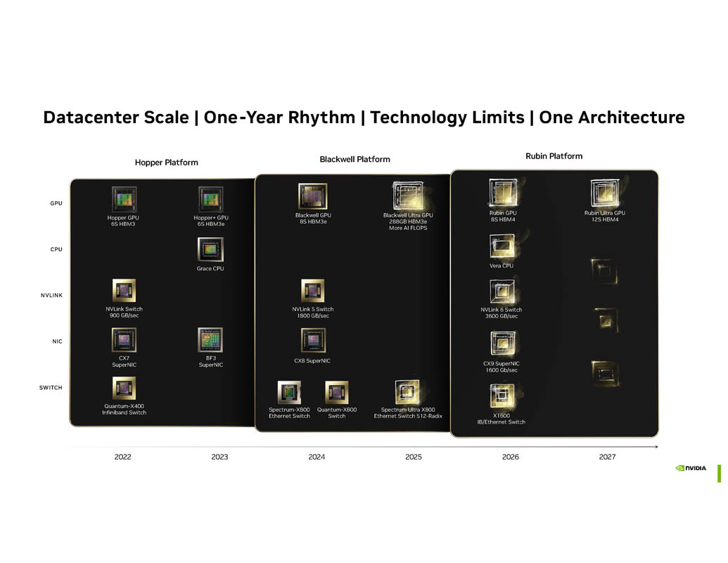Click the NVIDIA logo
This screenshot has width=728, height=563.
[x=691, y=468]
